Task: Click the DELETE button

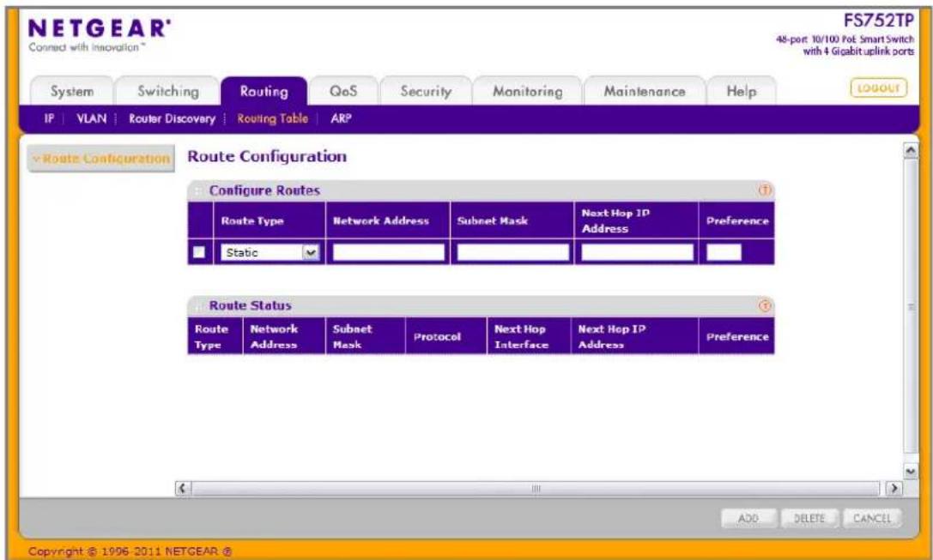Action: [809, 518]
